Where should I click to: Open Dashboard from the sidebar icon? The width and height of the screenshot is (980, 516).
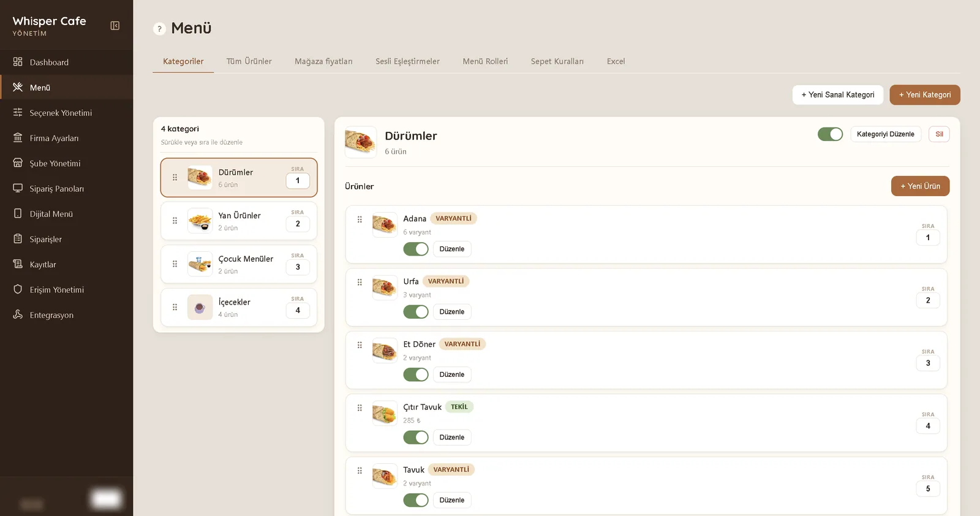[18, 62]
